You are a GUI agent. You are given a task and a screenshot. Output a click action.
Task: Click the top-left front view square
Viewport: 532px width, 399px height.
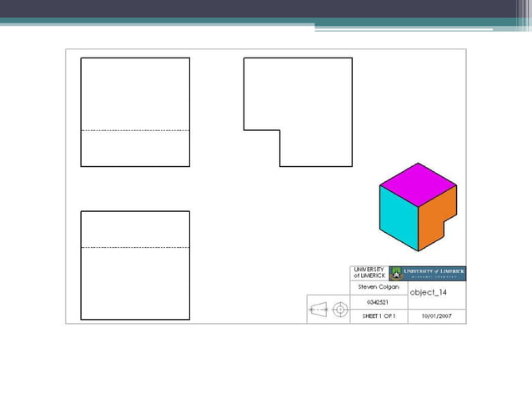[135, 112]
